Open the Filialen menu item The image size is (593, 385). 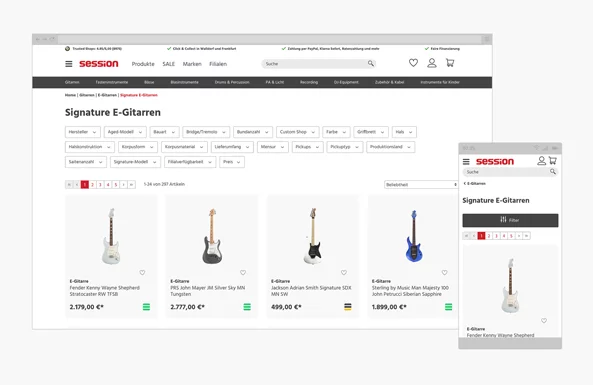pyautogui.click(x=218, y=64)
